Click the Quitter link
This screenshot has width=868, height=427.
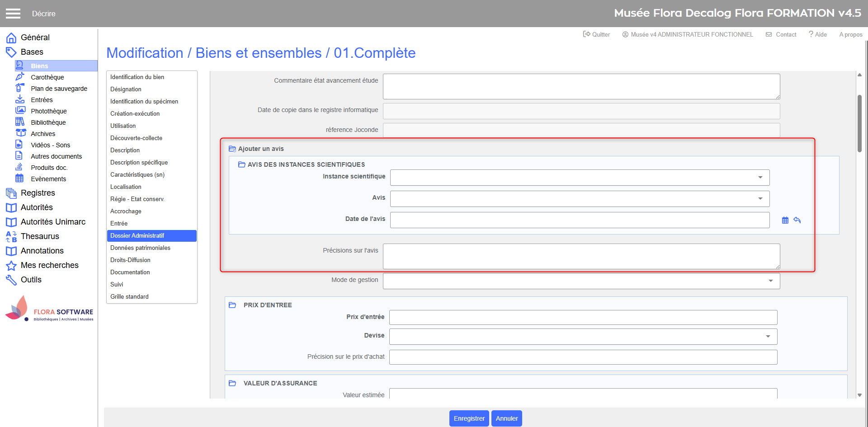pyautogui.click(x=596, y=34)
